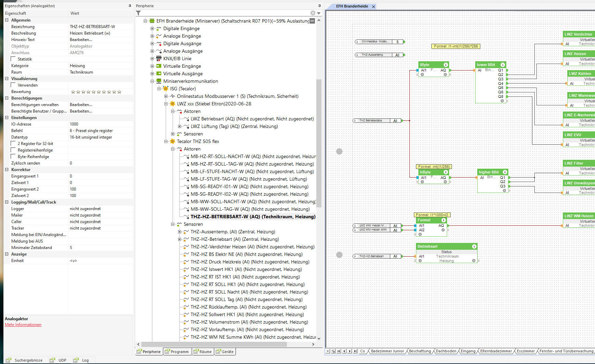
Task: Toggle the Verwenden visualization checkbox
Action: [x=13, y=85]
